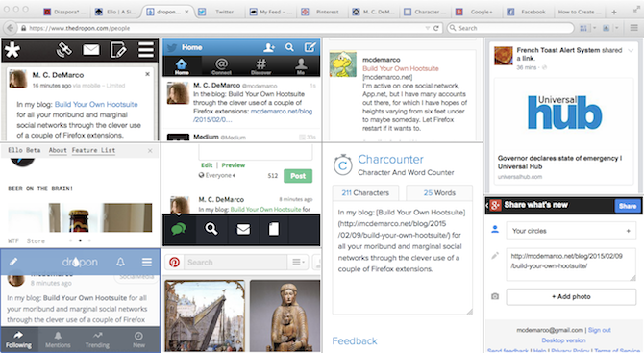Click the Add photo button

point(571,296)
